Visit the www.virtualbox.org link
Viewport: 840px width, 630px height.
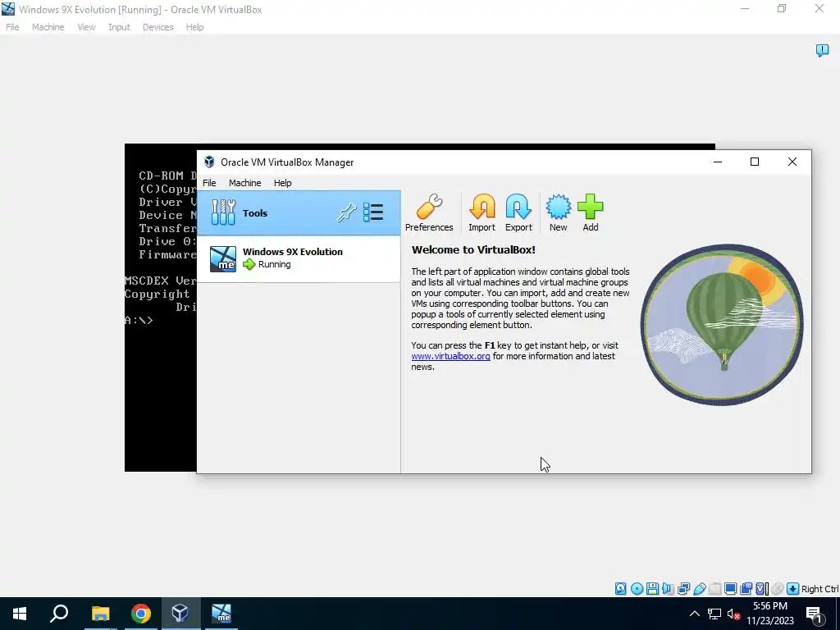pos(450,356)
